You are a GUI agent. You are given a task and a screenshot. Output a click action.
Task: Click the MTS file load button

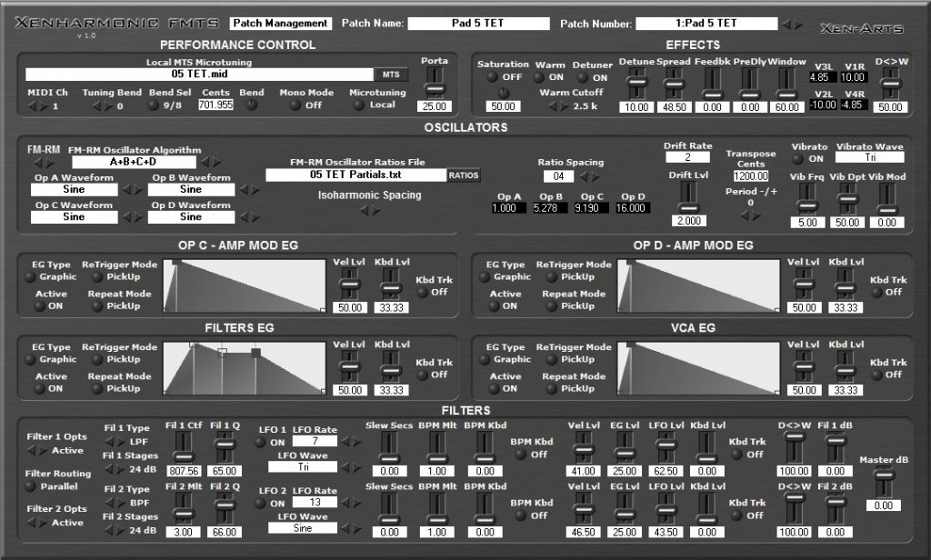(x=391, y=75)
